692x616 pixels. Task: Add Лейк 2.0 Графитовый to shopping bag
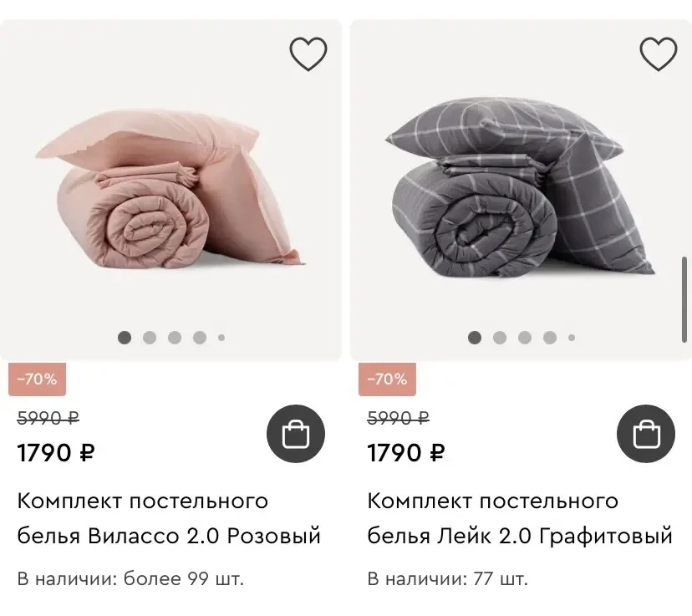click(x=646, y=434)
